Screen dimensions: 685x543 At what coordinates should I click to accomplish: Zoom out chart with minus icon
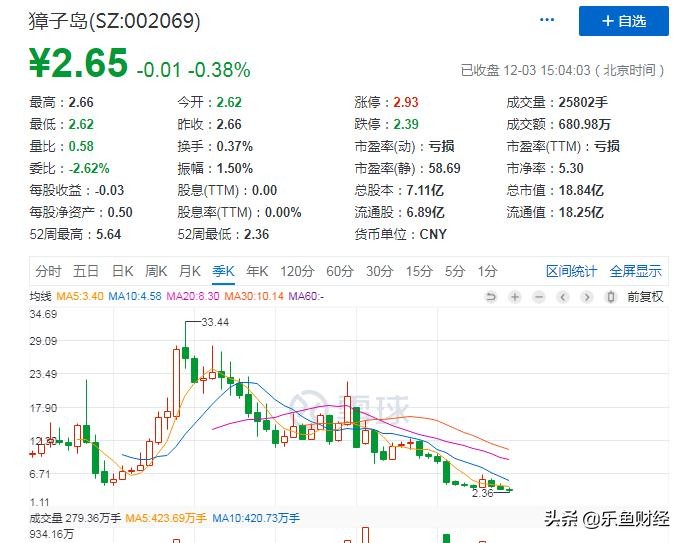tap(539, 297)
